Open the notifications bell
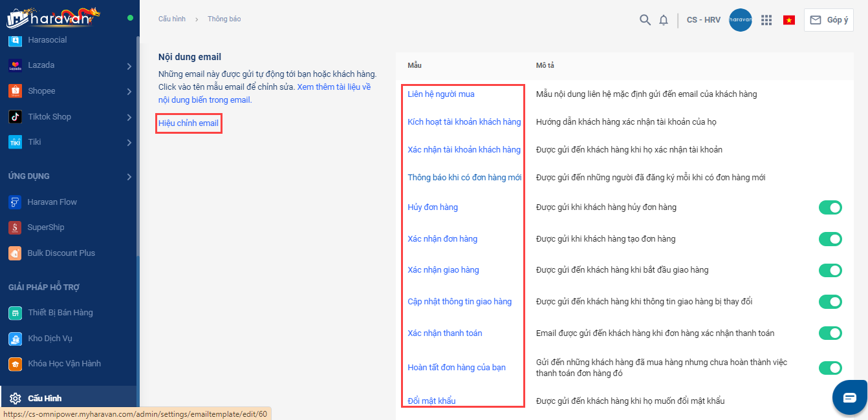 pos(664,20)
